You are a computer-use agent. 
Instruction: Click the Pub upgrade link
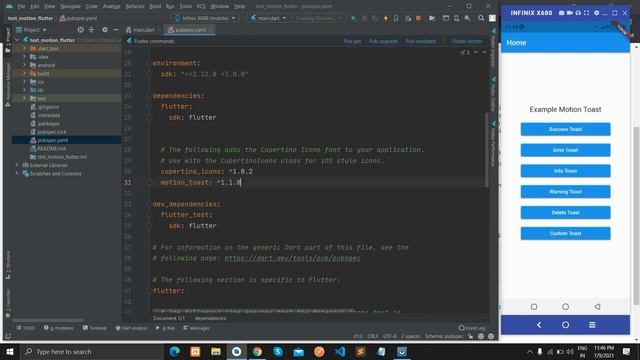point(383,41)
